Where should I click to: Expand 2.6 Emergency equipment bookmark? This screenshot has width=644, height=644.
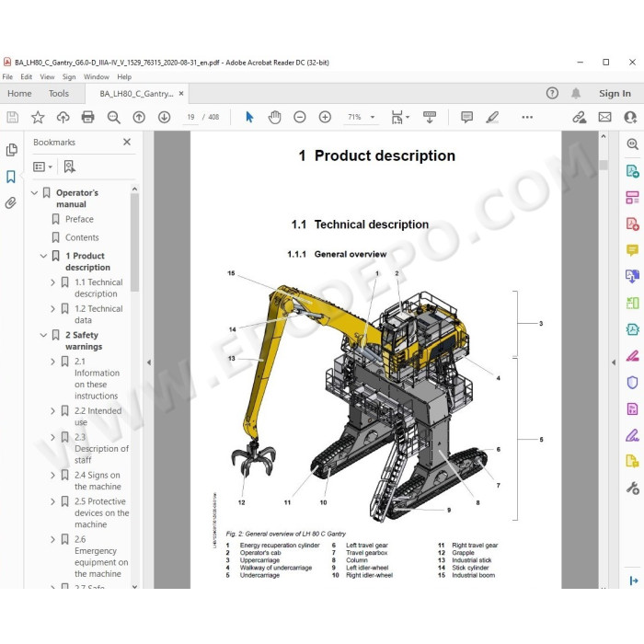click(x=52, y=539)
